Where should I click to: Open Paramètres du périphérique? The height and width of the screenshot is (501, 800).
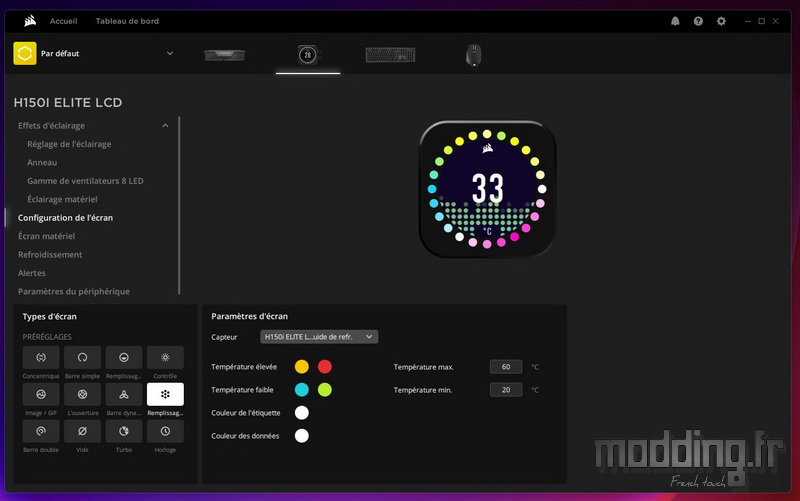coord(73,291)
